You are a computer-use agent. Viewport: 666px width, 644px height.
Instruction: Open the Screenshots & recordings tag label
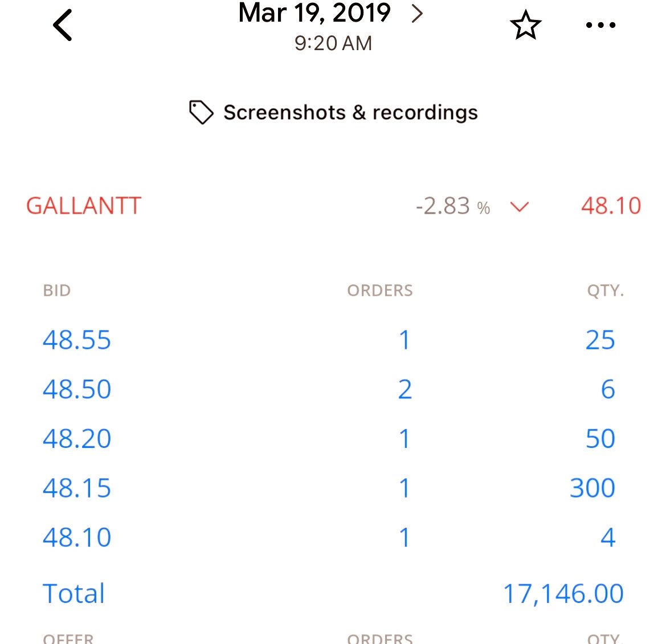pos(350,113)
